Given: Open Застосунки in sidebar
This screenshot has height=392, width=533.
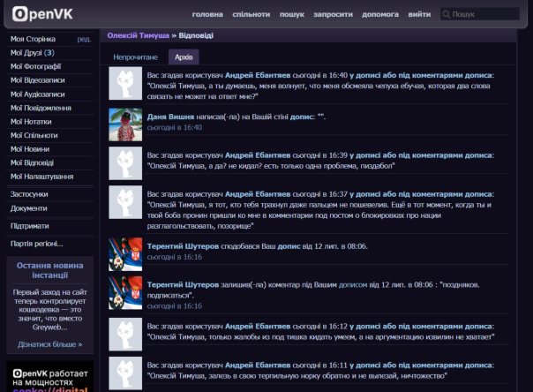Looking at the screenshot, I should click(29, 194).
